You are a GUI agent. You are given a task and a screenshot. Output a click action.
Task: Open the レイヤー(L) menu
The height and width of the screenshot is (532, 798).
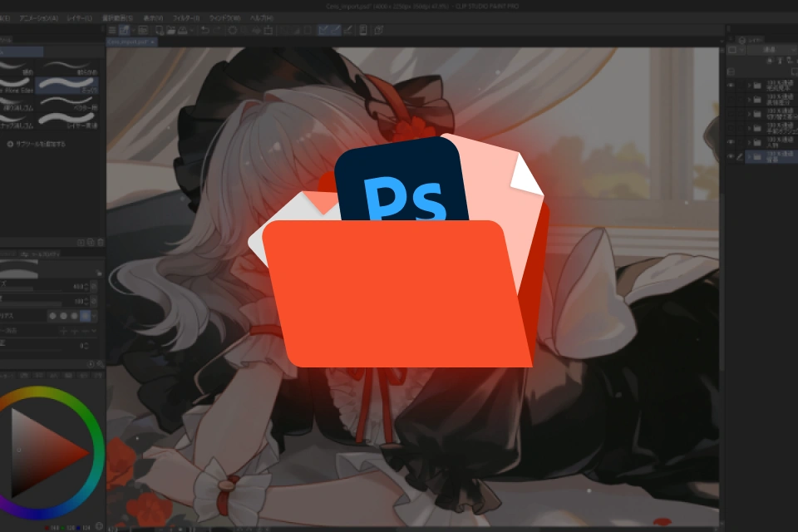80,17
